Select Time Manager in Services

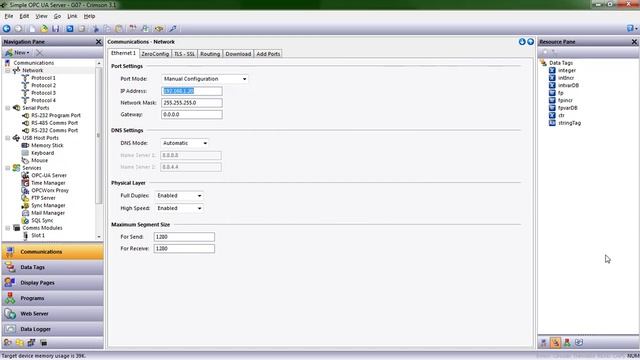tap(48, 183)
